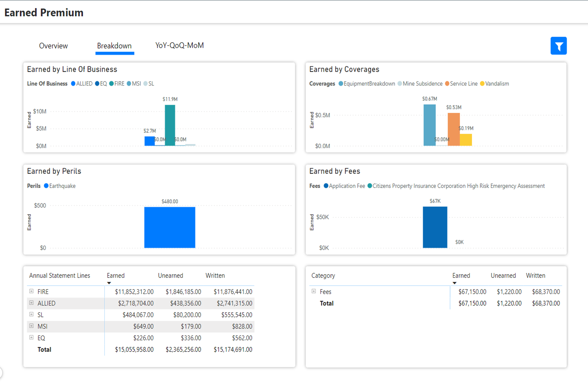The image size is (588, 386).
Task: Select the ALLIED legend color dot
Action: tap(73, 83)
